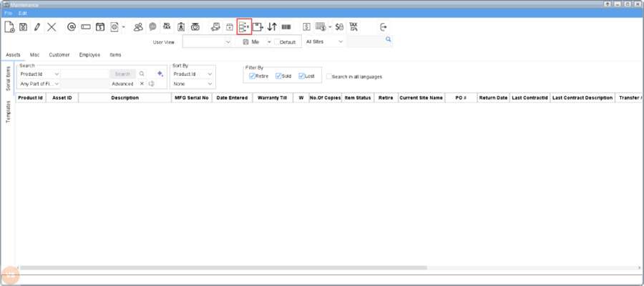Viewport: 644px width, 286px height.
Task: Click the rectangular label icon beside the @ icon
Action: [x=85, y=27]
